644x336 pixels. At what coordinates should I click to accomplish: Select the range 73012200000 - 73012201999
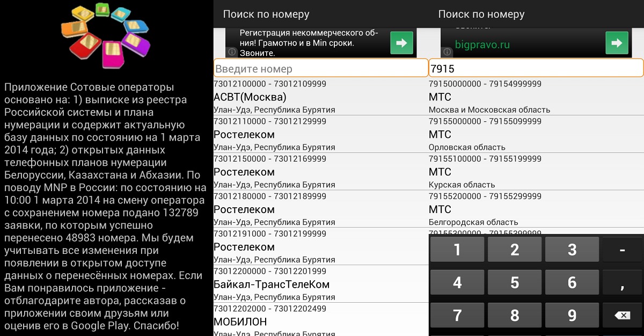(x=270, y=272)
